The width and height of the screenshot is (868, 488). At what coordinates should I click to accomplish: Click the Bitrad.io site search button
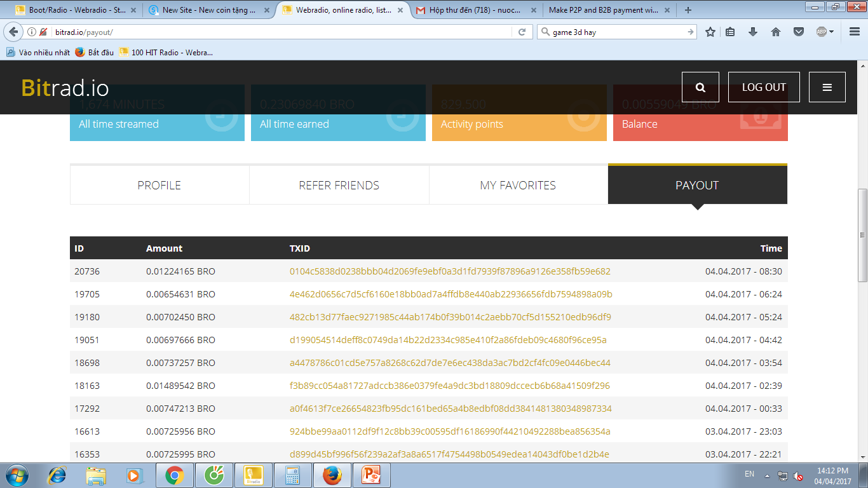point(700,87)
